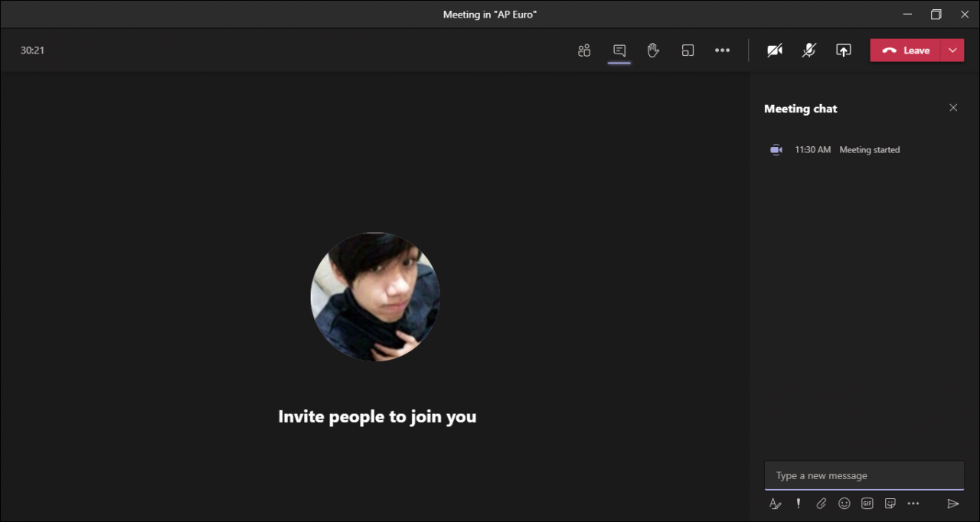Viewport: 980px width, 522px height.
Task: Click the "11:30 AM" timestamp
Action: [x=812, y=150]
